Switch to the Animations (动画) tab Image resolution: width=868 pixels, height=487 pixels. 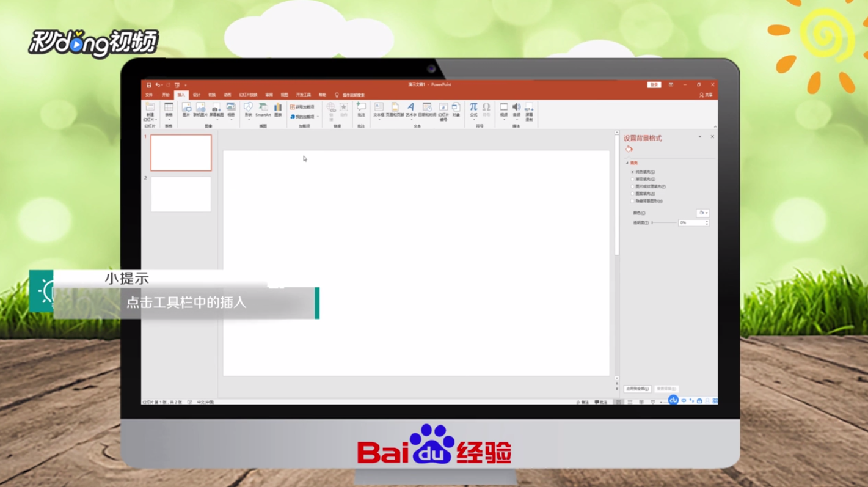(227, 95)
